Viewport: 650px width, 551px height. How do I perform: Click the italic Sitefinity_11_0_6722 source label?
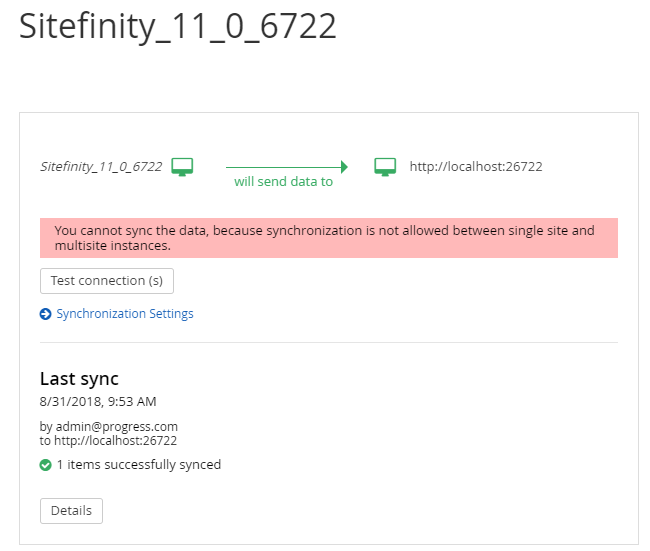coord(101,167)
